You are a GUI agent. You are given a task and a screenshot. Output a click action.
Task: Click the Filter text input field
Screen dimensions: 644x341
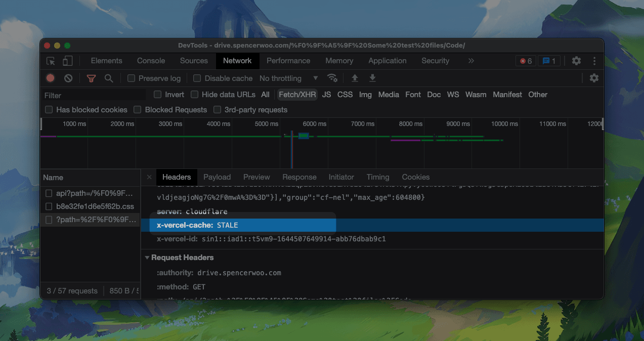click(94, 95)
